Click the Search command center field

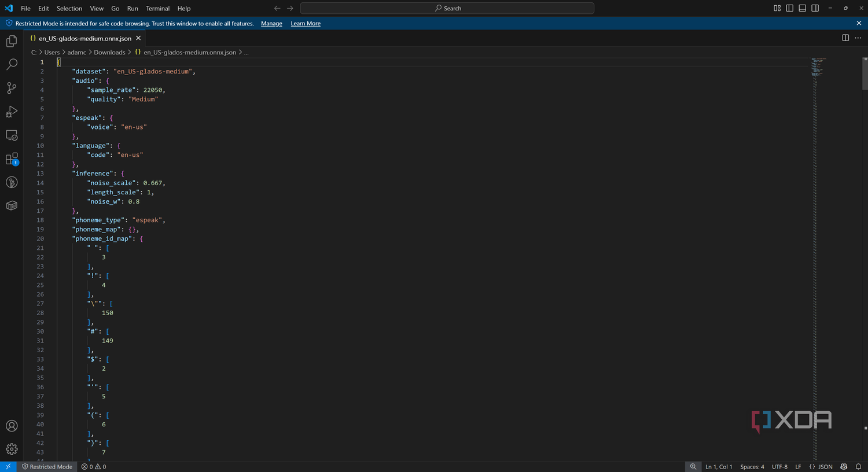point(447,8)
